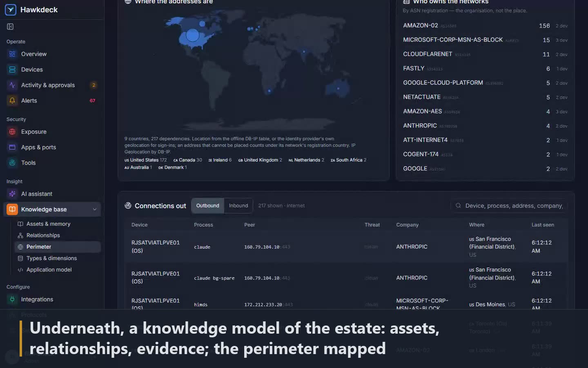Click the approvals badge showing 2
This screenshot has height=368, width=588.
tap(94, 85)
